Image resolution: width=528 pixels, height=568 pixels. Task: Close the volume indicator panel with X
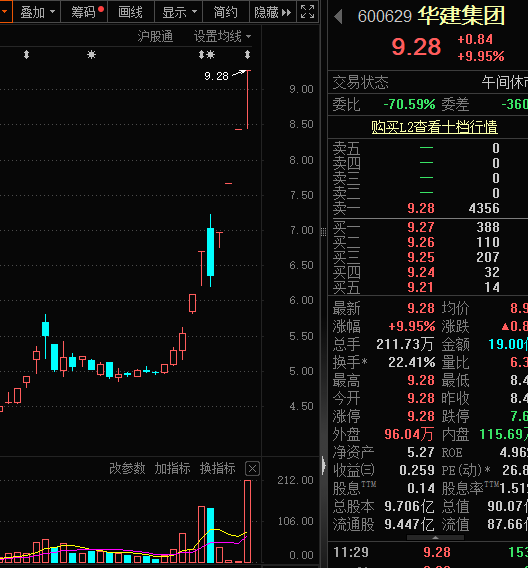pyautogui.click(x=252, y=469)
